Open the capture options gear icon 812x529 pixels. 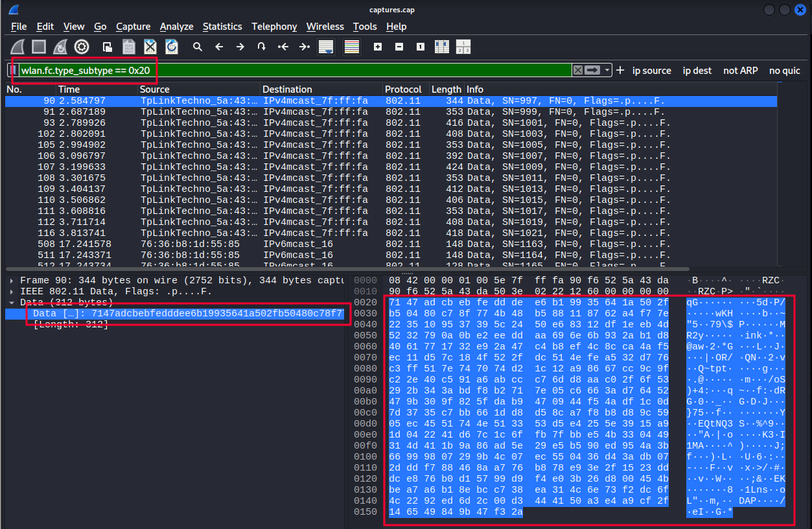point(81,47)
